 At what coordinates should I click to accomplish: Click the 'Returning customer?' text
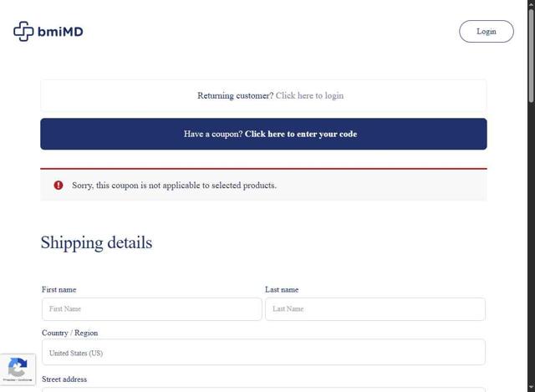[x=236, y=95]
